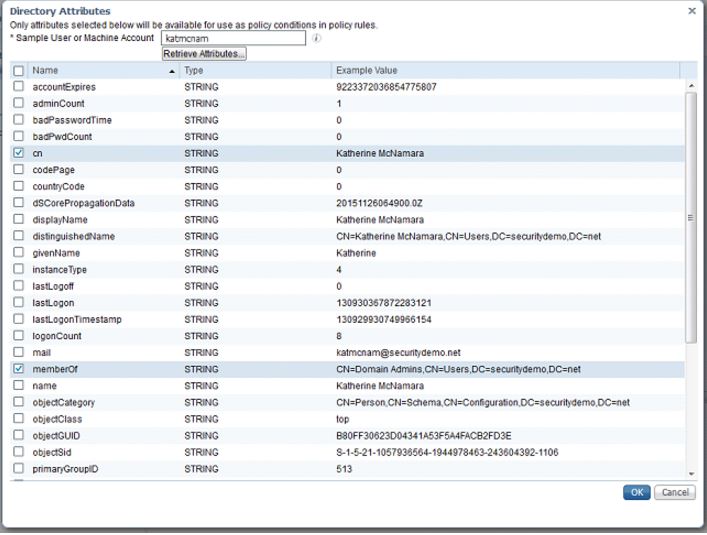Viewport: 707px width, 535px height.
Task: Close the Directory Attributes dialog with X
Action: [x=692, y=11]
